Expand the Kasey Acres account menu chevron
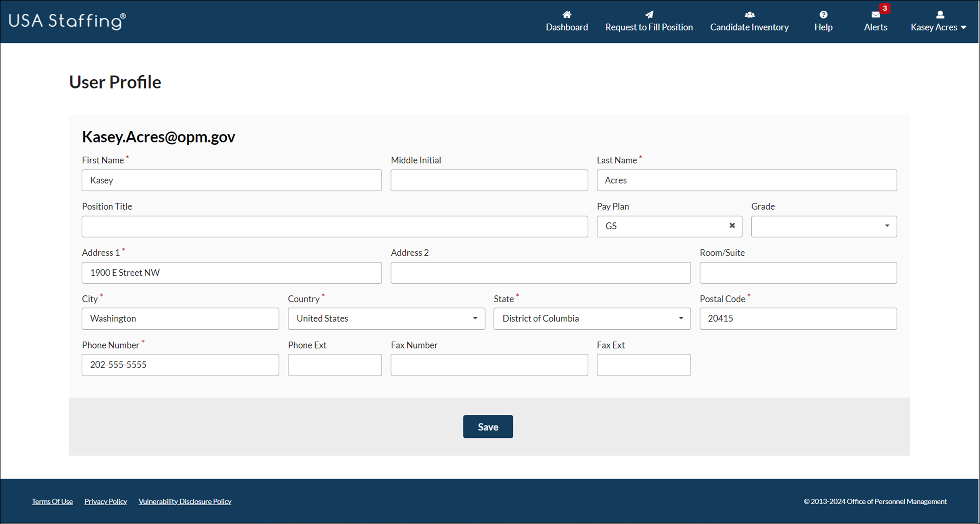Image resolution: width=980 pixels, height=524 pixels. [x=965, y=27]
